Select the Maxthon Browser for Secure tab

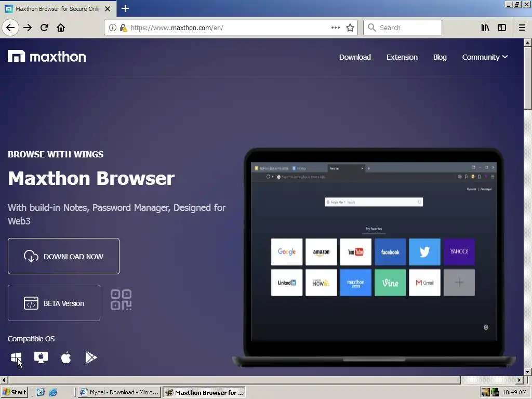(58, 9)
